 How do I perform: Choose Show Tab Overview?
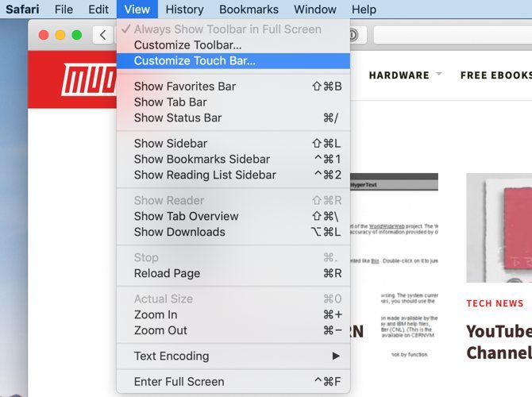233,216
